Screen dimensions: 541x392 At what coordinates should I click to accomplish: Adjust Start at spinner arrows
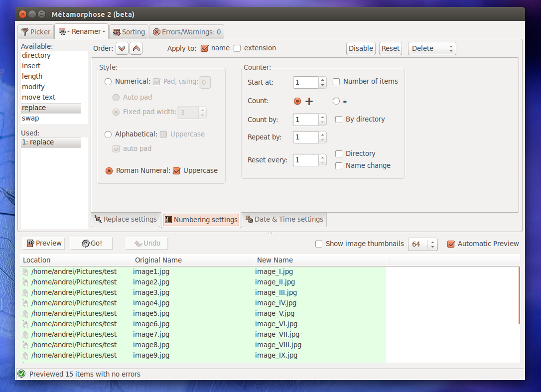pyautogui.click(x=323, y=82)
